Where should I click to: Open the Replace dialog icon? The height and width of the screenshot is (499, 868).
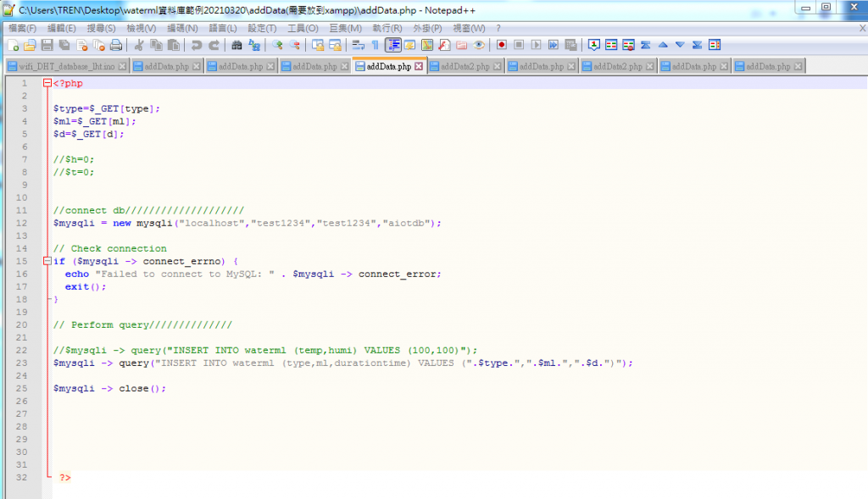click(254, 46)
